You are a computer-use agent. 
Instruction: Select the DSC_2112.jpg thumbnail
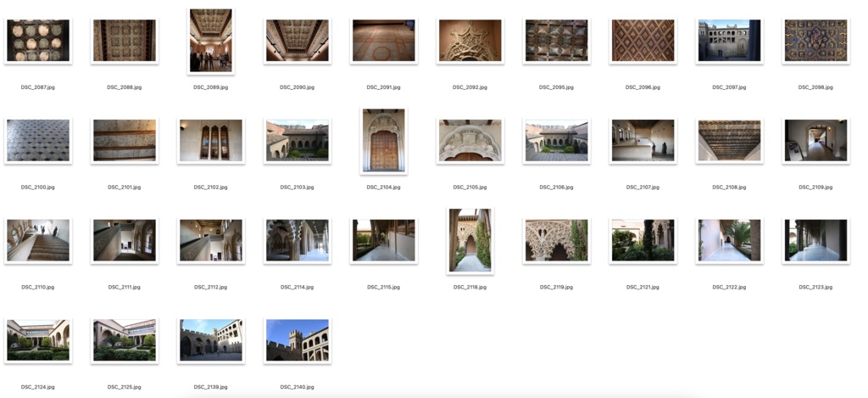[x=210, y=240]
